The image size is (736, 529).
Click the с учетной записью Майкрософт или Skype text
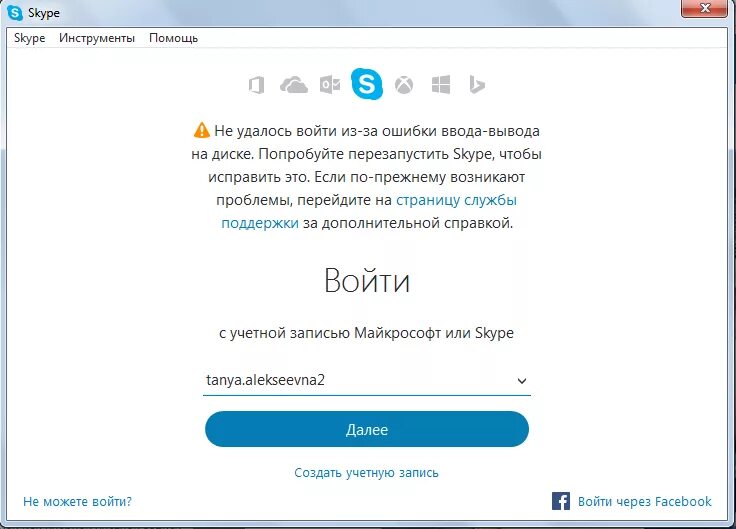pos(366,333)
